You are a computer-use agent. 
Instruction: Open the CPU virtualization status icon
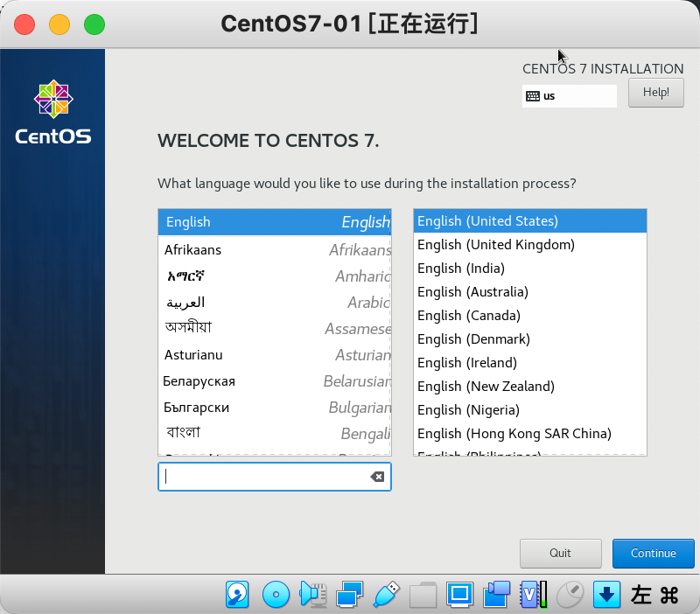pyautogui.click(x=534, y=595)
